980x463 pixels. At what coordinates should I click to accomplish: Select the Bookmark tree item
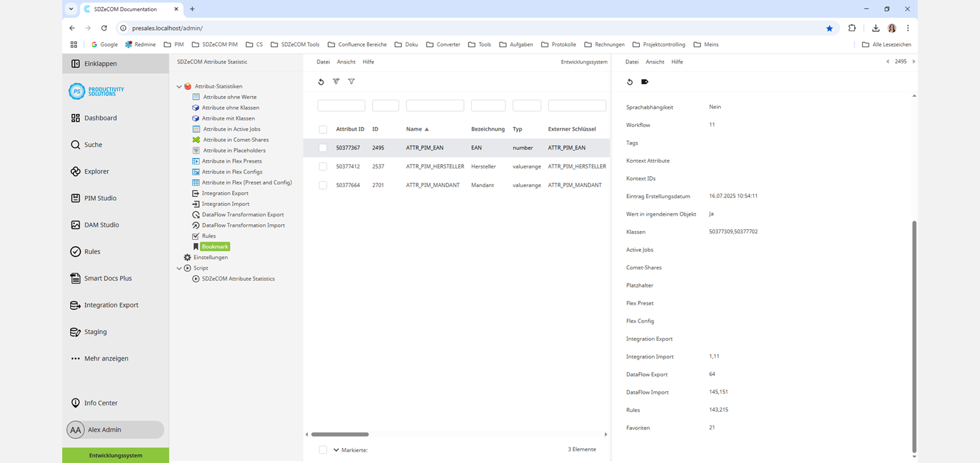point(215,247)
